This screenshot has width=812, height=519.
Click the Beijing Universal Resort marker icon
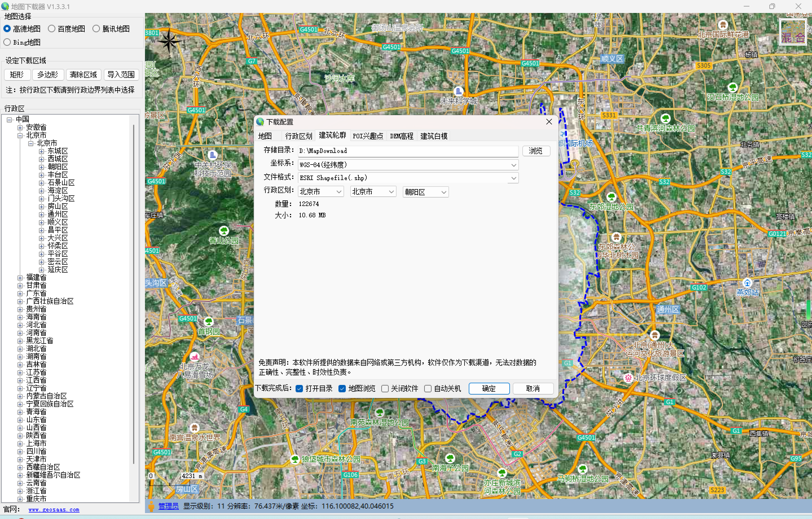pyautogui.click(x=628, y=378)
